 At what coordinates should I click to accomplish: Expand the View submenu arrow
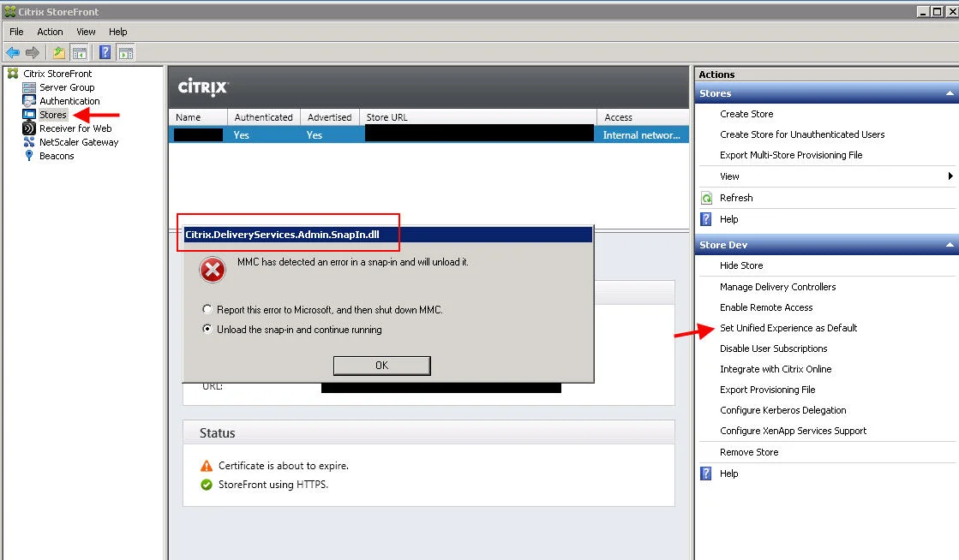pos(950,176)
